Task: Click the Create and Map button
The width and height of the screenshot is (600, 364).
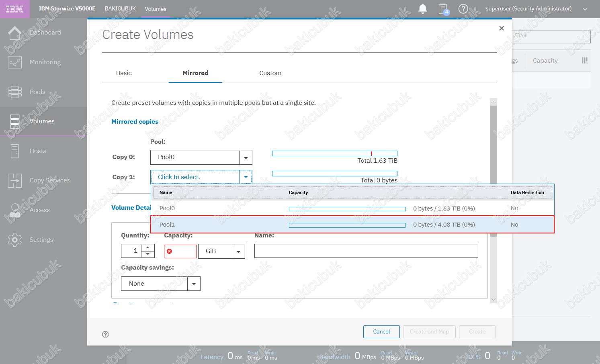Action: point(429,332)
